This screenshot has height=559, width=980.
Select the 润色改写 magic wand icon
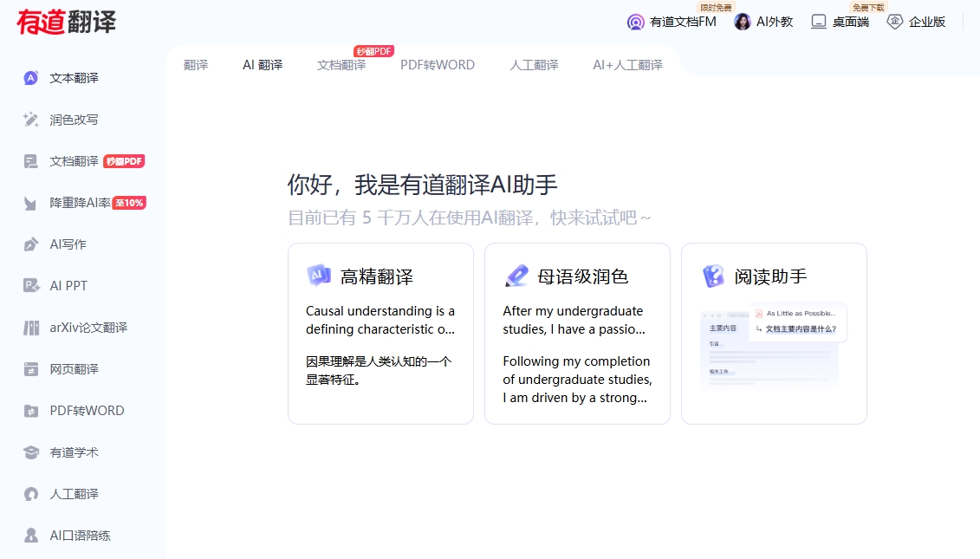31,120
